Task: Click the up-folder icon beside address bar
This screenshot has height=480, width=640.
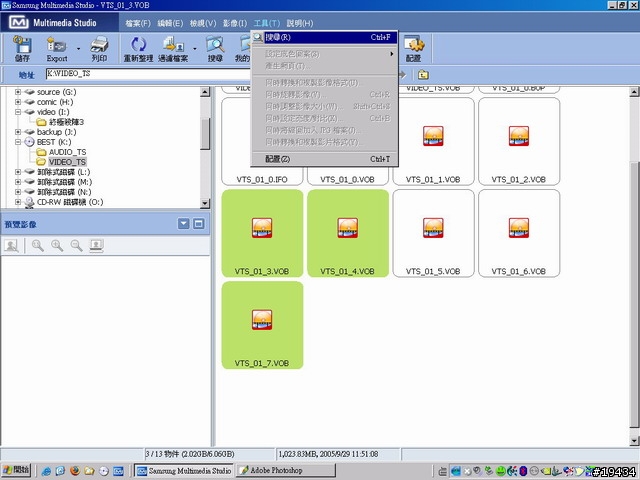Action: click(x=423, y=74)
